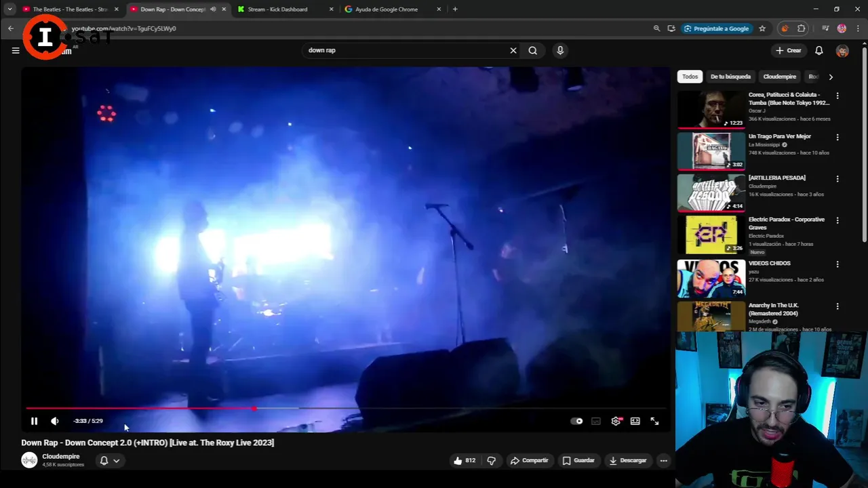Share the video via Compartir button
This screenshot has width=868, height=488.
click(529, 460)
